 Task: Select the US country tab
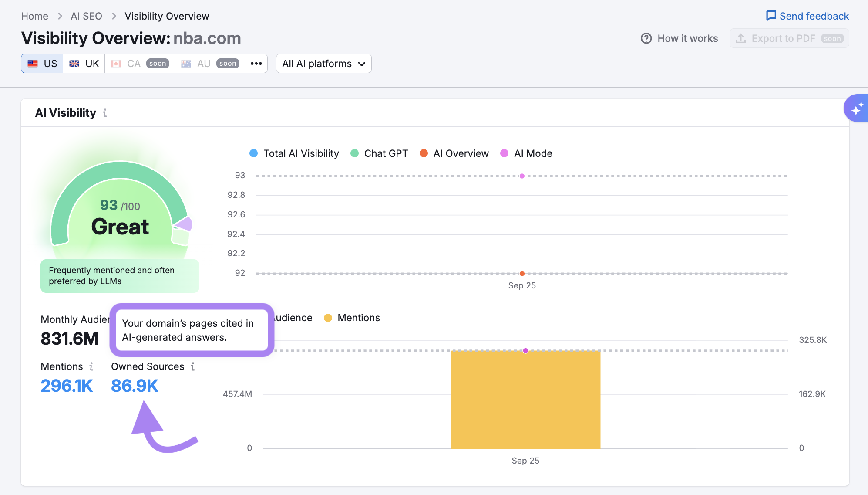42,64
